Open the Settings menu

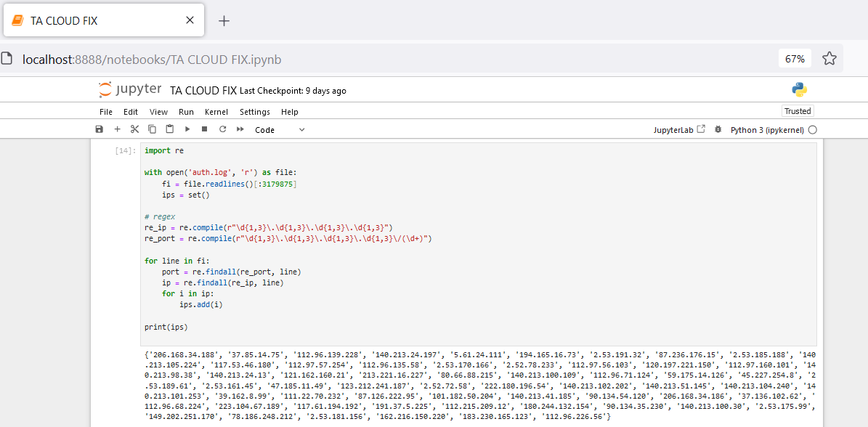255,112
